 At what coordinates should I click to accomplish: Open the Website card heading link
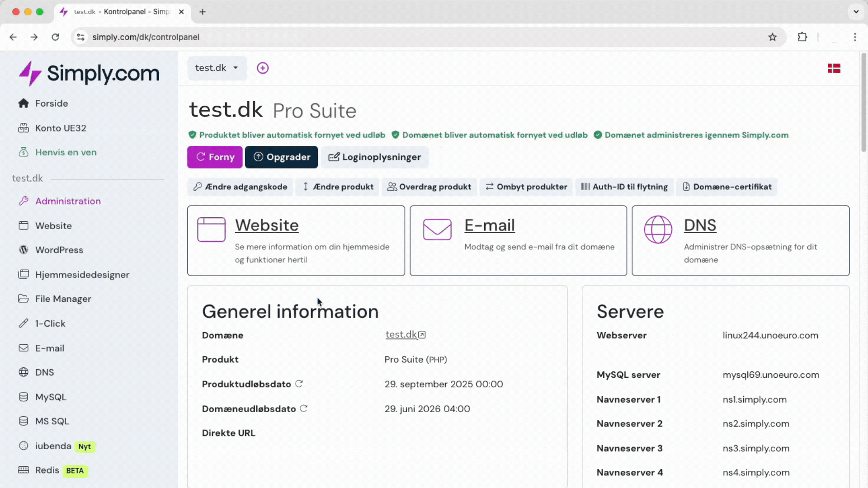[x=267, y=225]
